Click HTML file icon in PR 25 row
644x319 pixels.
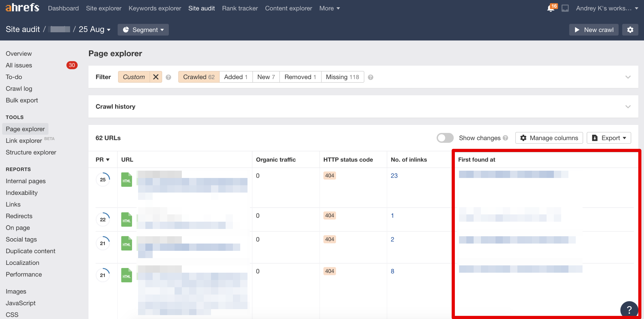pyautogui.click(x=127, y=180)
